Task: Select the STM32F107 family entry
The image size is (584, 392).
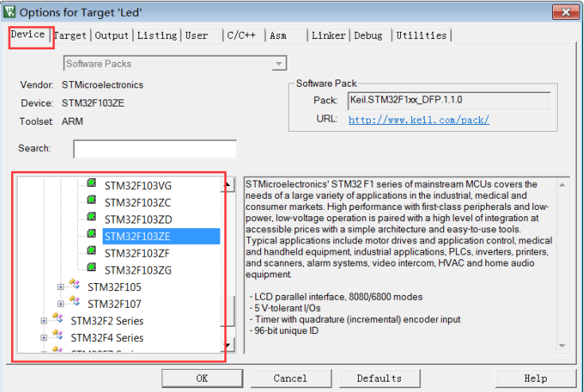Action: pos(115,305)
